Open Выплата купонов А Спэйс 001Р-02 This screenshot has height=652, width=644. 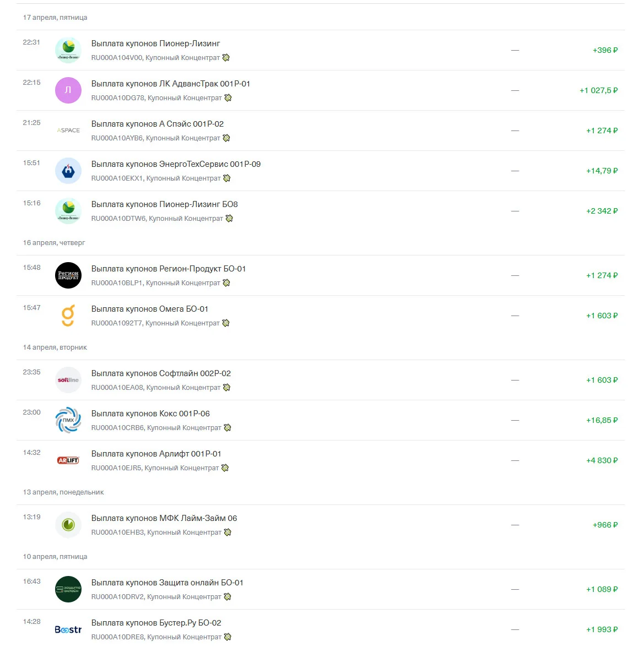coord(320,131)
